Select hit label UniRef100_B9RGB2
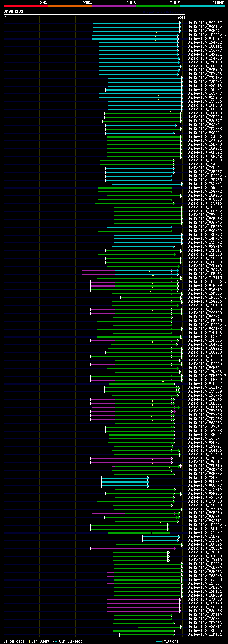The image size is (228, 644). tap(204, 188)
